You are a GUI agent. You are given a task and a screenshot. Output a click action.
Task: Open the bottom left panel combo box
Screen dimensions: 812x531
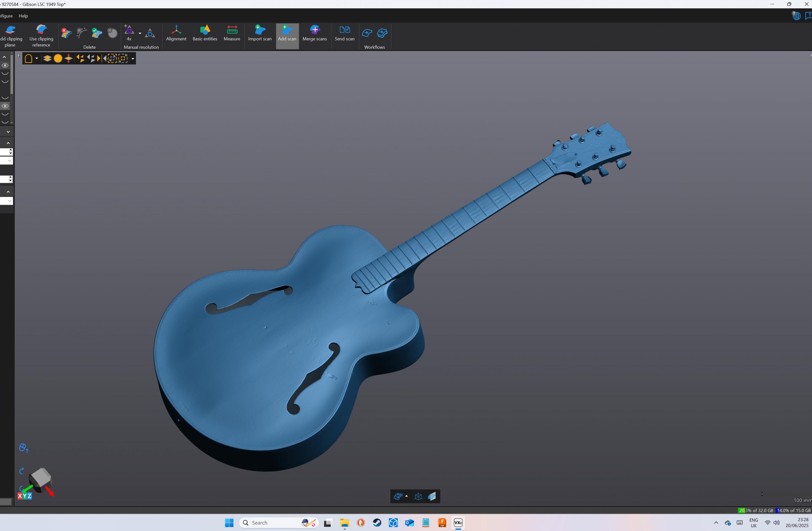pos(6,201)
